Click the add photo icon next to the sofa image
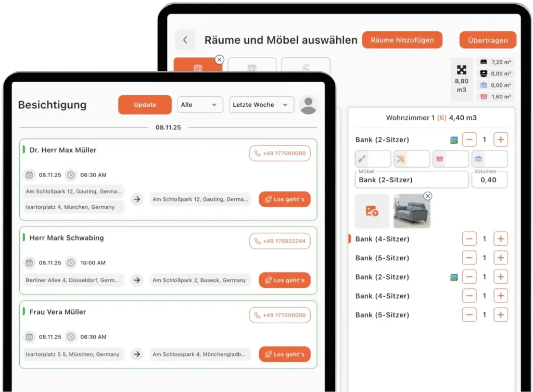The width and height of the screenshot is (533, 392). tap(372, 211)
